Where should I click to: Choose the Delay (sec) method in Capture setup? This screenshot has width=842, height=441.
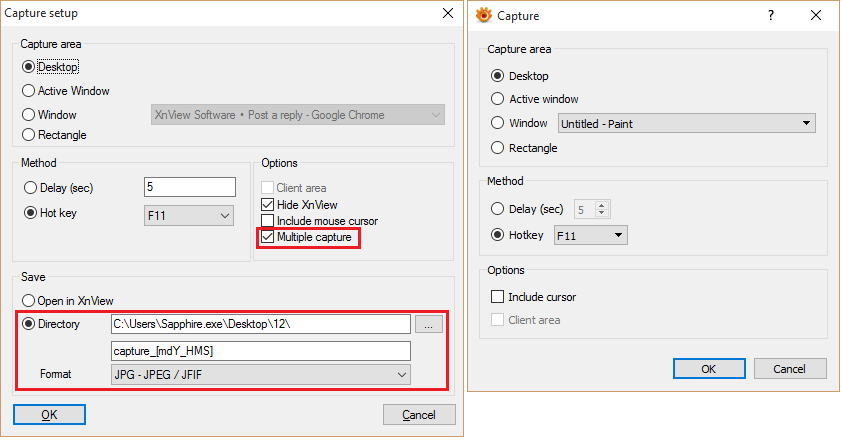click(29, 187)
